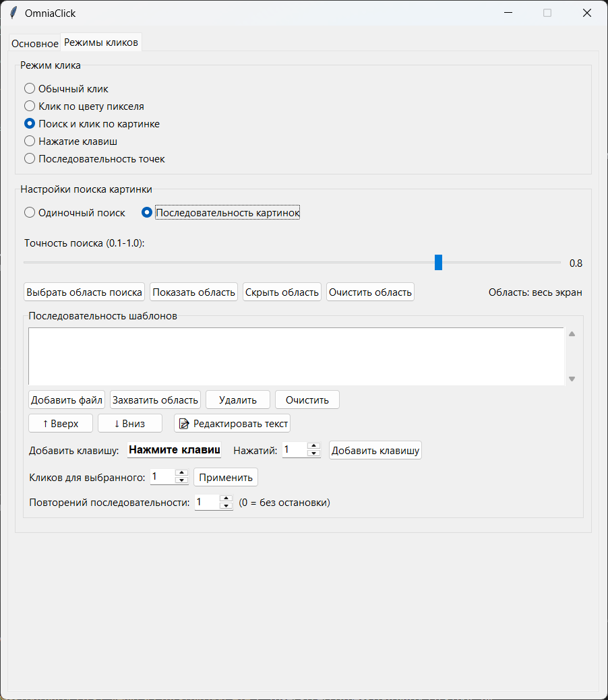This screenshot has width=608, height=700.
Task: Click the template list scroll down arrow
Action: click(x=572, y=379)
